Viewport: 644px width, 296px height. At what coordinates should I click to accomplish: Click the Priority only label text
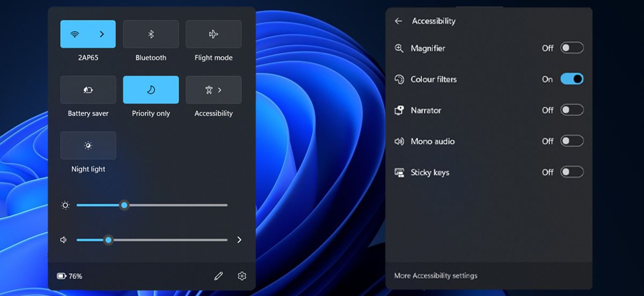pyautogui.click(x=151, y=113)
